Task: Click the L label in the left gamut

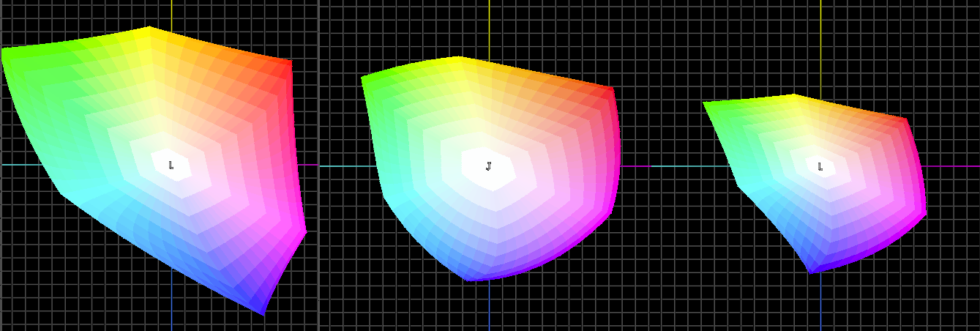Action: pos(171,165)
